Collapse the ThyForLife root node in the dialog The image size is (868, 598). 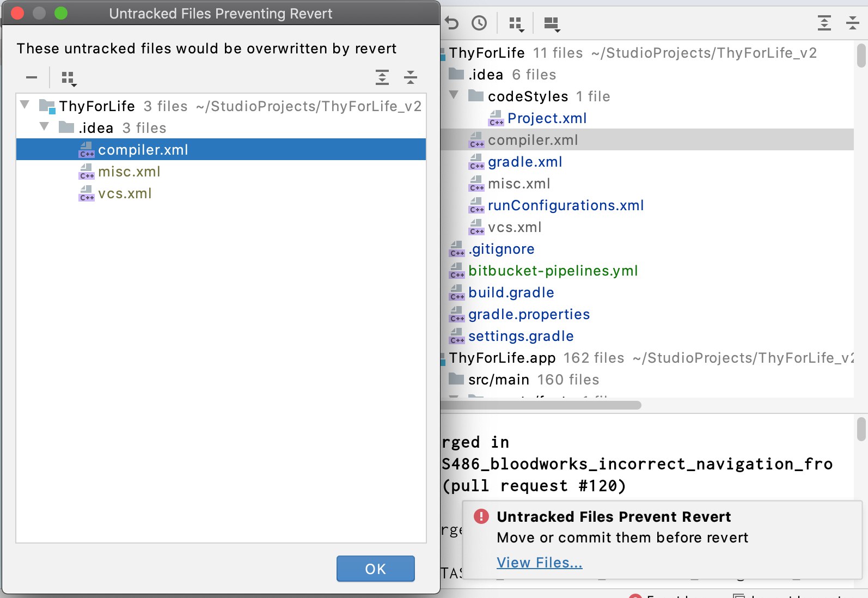pyautogui.click(x=25, y=105)
